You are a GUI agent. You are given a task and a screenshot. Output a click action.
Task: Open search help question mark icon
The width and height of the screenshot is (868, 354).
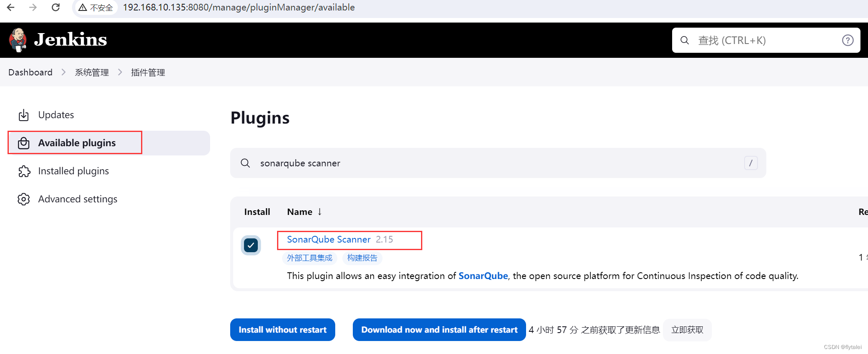847,40
